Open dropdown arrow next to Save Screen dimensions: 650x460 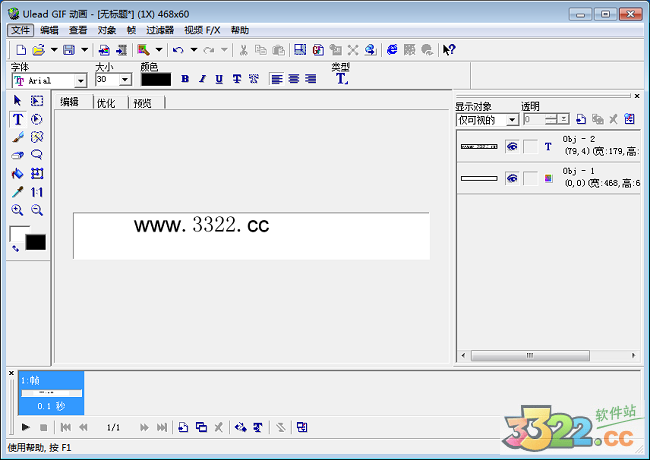pos(84,50)
